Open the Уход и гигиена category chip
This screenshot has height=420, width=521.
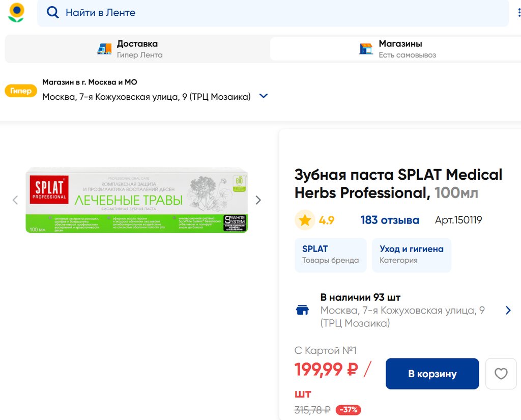click(411, 255)
